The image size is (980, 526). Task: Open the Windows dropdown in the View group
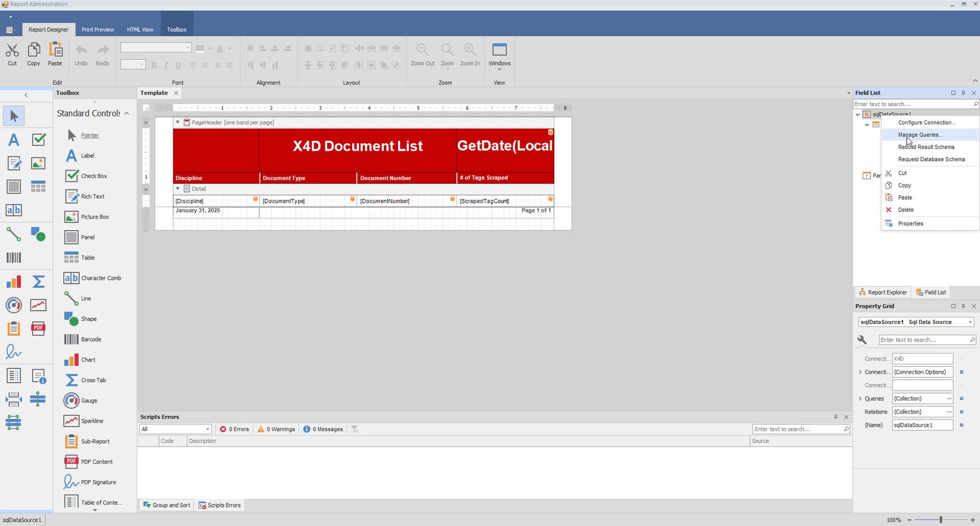(x=499, y=56)
